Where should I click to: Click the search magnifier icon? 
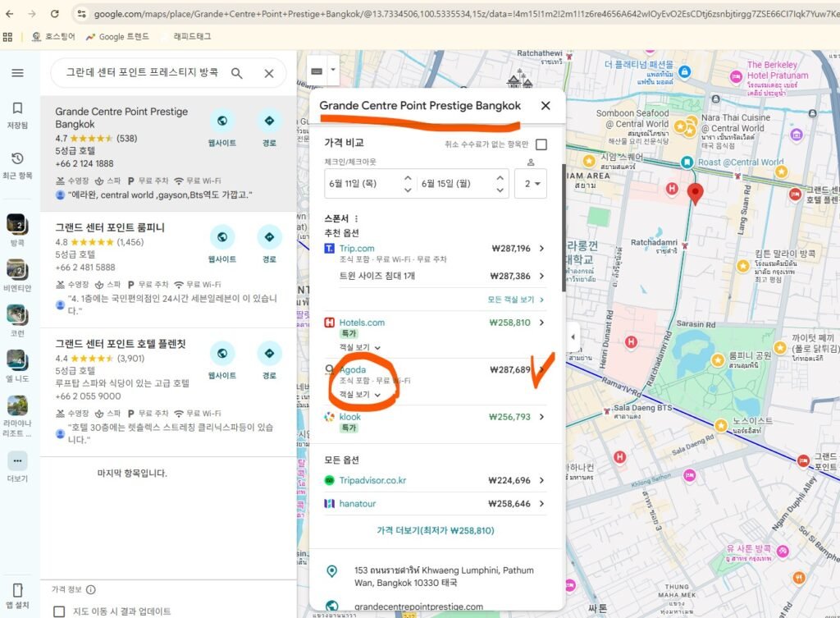tap(237, 73)
